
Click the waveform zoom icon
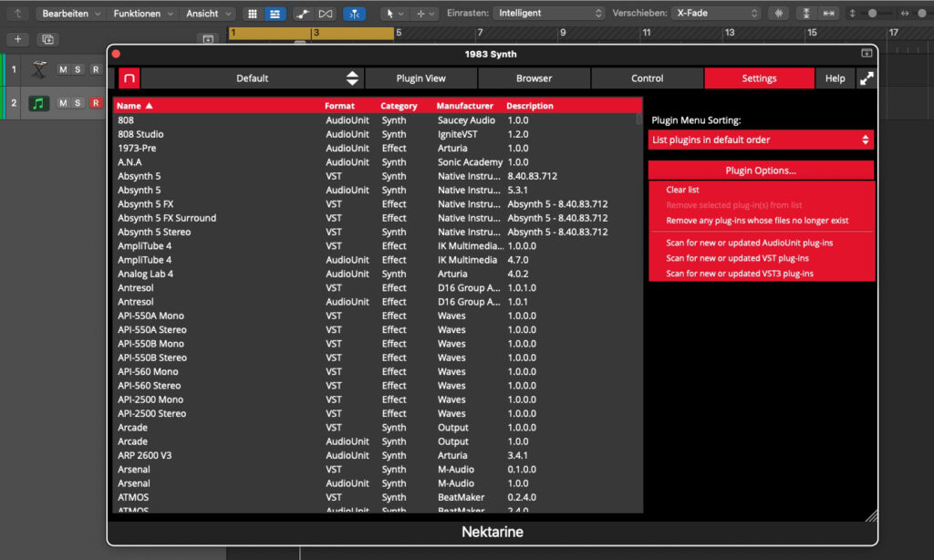pos(779,13)
